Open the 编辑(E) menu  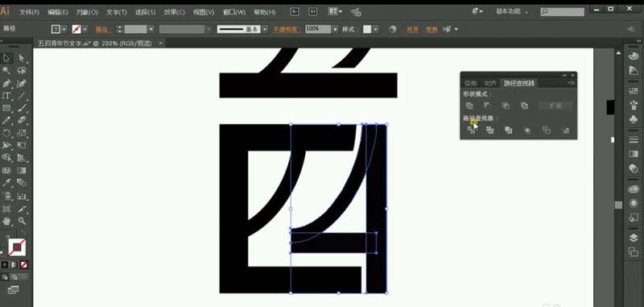click(58, 12)
